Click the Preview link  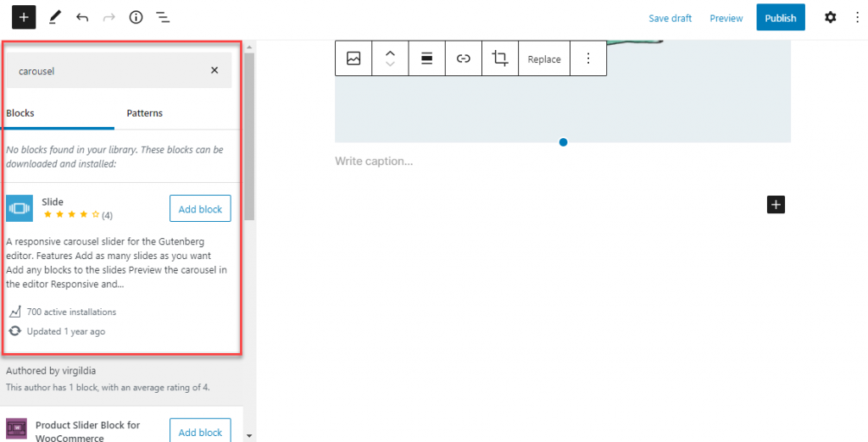726,19
